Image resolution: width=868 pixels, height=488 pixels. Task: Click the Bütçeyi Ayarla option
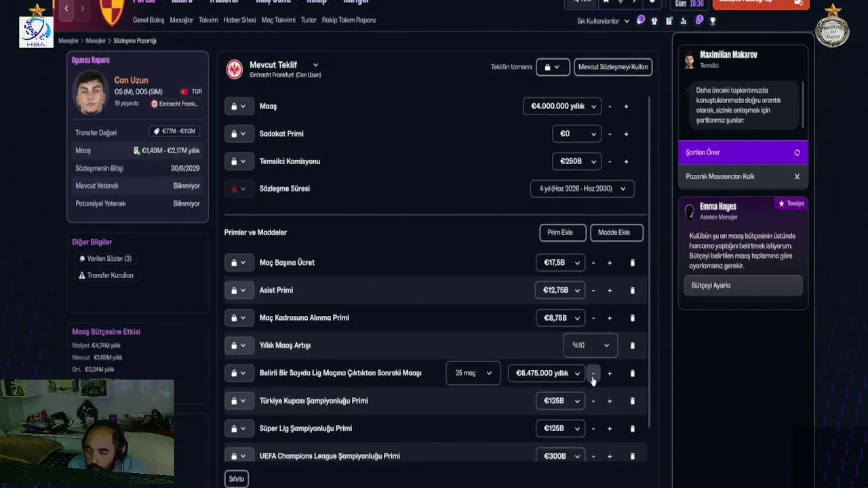743,285
